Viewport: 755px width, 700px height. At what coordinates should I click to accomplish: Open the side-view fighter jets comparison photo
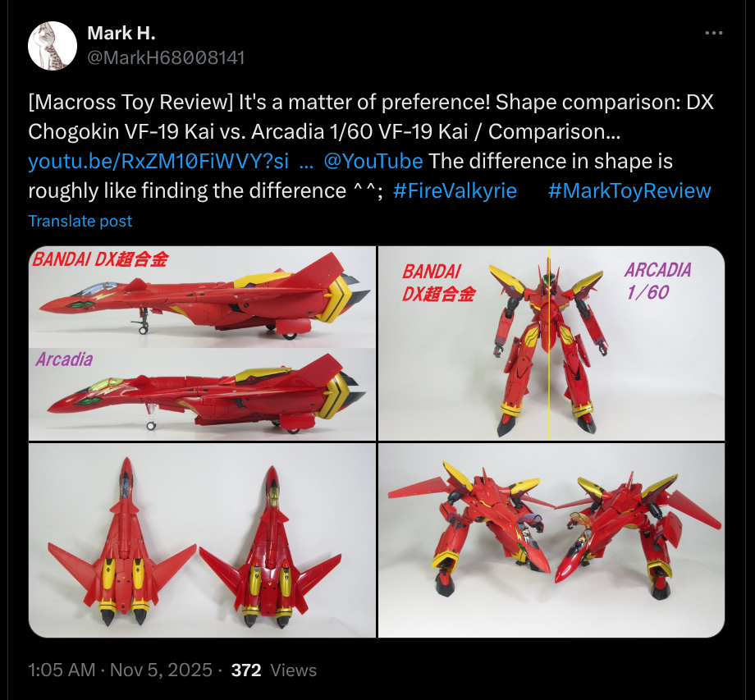pos(202,343)
